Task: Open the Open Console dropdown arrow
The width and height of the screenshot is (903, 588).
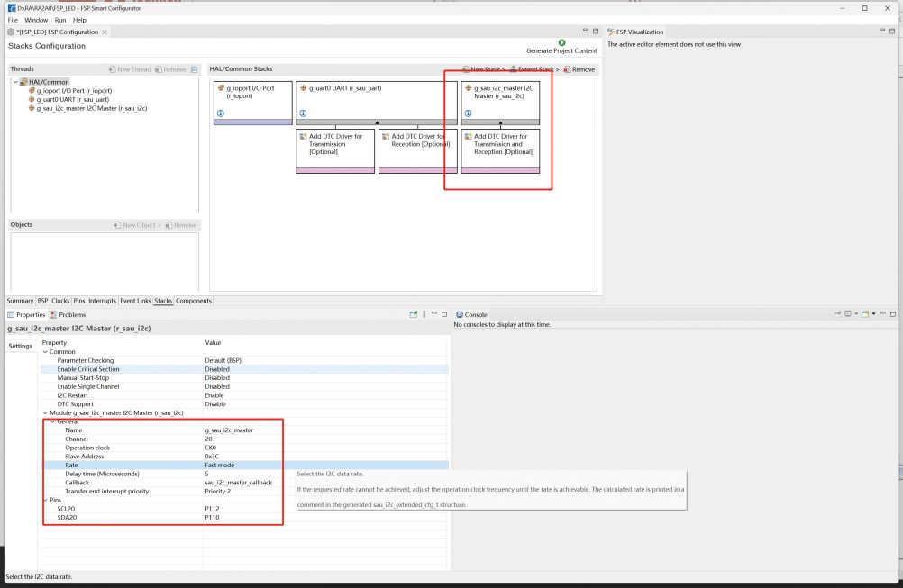Action: click(x=873, y=314)
